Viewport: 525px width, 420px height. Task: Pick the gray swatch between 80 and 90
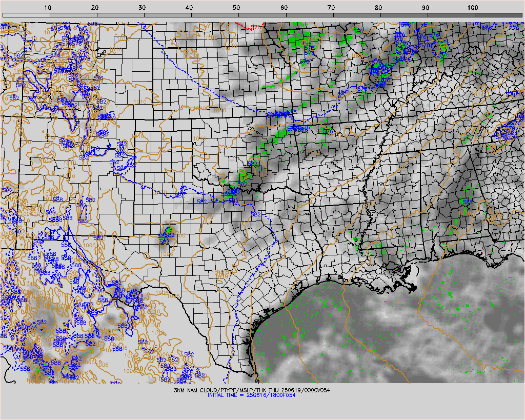coord(404,15)
